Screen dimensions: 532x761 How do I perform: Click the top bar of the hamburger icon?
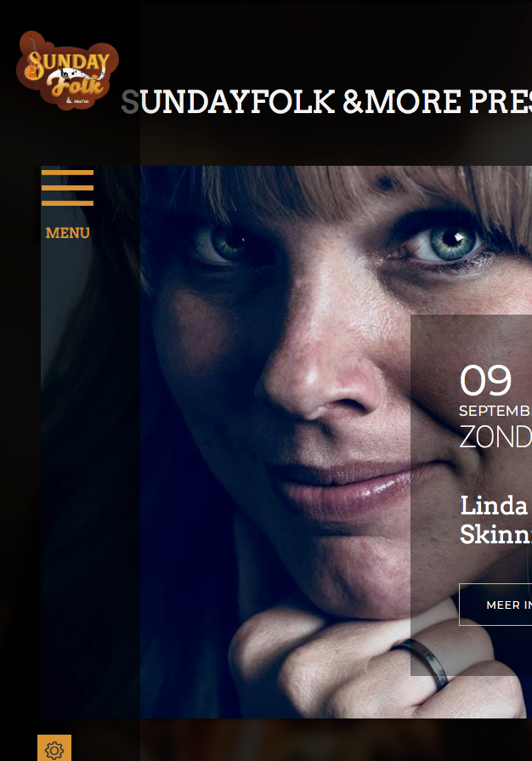[67, 173]
